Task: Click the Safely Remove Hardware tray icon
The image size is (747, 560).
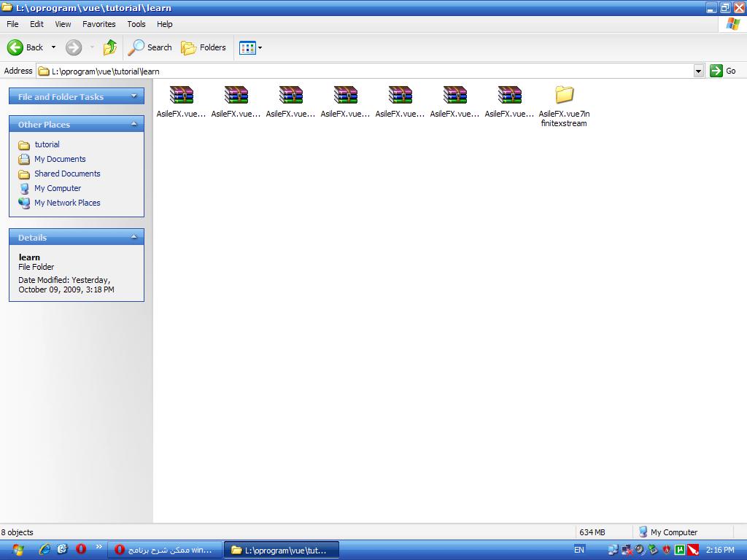Action: point(653,550)
